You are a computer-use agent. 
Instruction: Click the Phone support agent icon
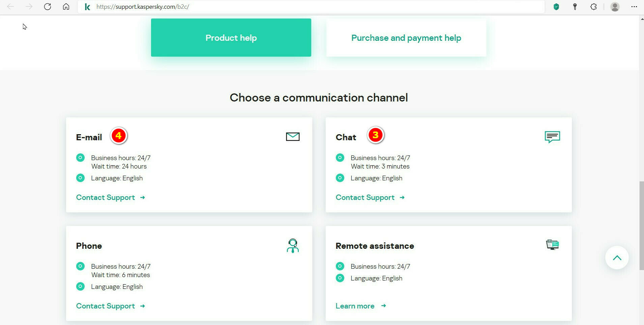point(293,246)
